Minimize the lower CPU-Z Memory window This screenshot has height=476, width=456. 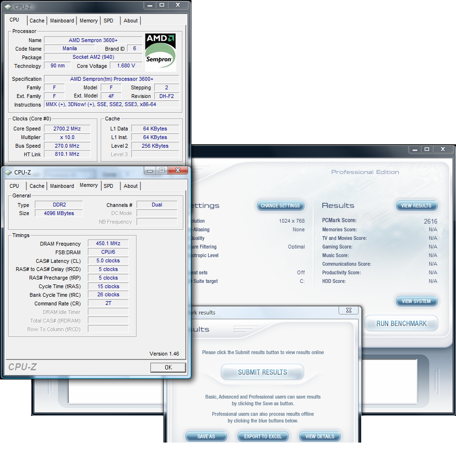[x=150, y=171]
